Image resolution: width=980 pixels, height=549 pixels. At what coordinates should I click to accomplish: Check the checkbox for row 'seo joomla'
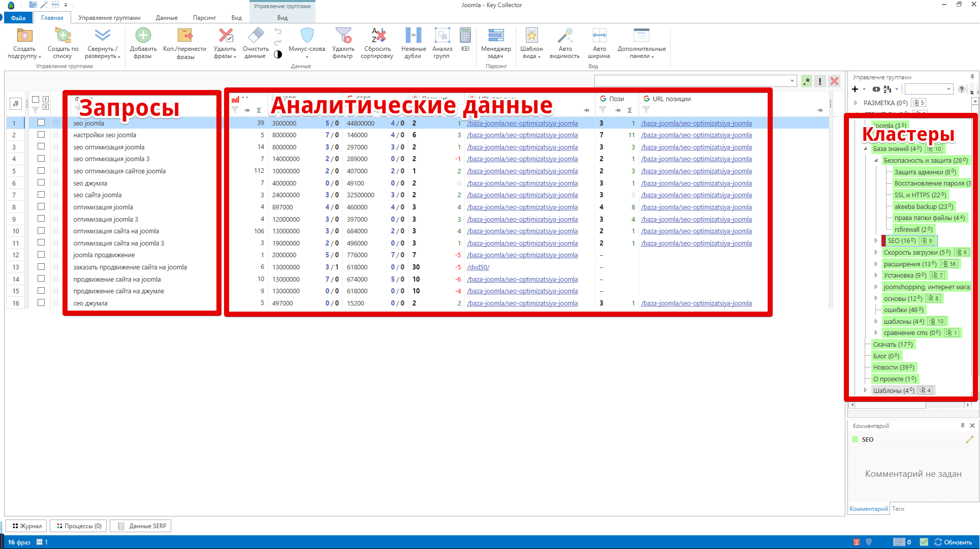pos(41,123)
